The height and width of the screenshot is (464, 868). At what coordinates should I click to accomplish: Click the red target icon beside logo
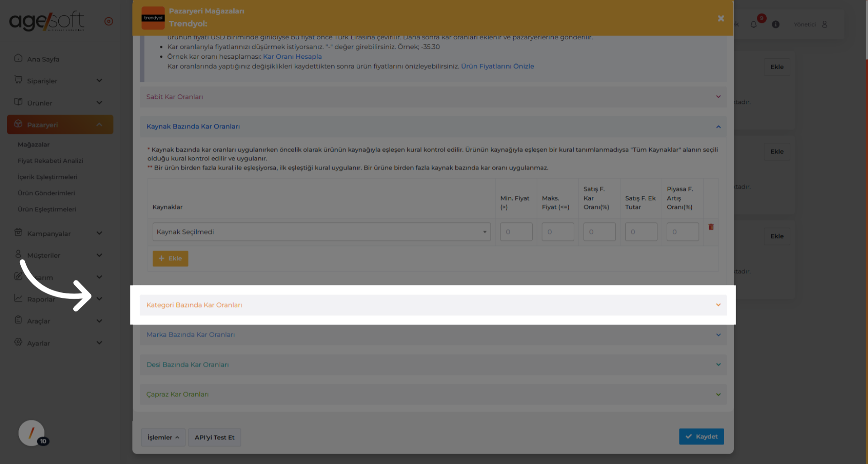[108, 21]
